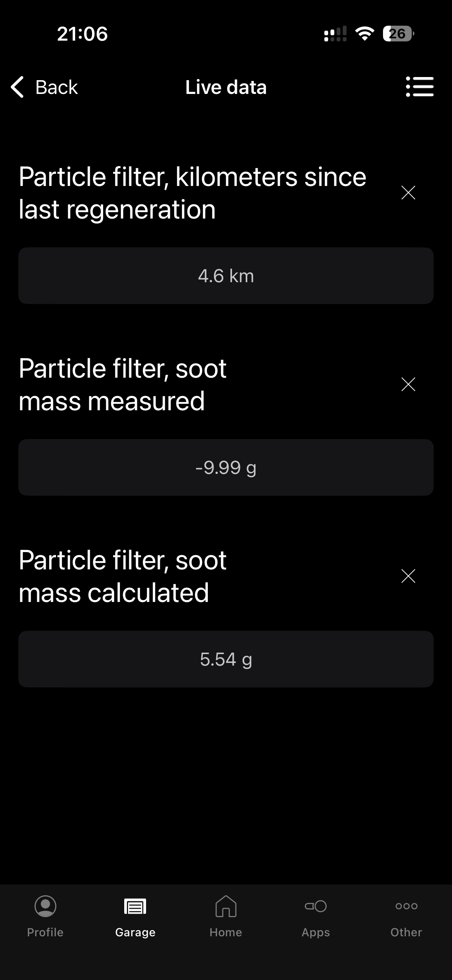Tap the Wi-Fi status icon
The height and width of the screenshot is (980, 452).
[x=365, y=34]
